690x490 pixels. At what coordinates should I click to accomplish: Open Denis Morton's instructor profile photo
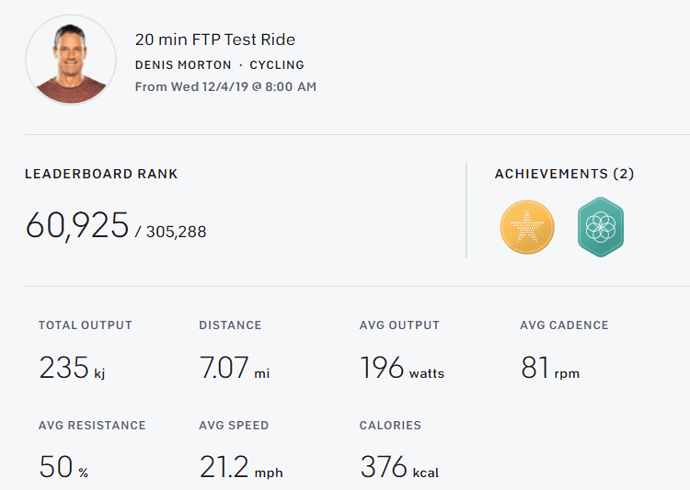(71, 59)
